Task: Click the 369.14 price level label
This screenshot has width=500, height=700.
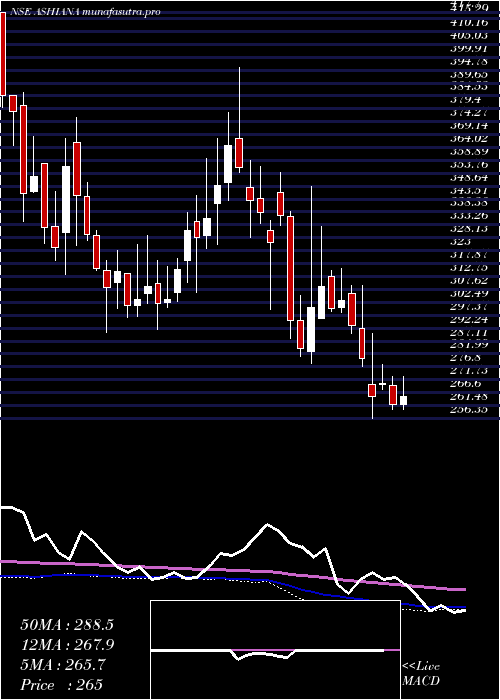Action: pos(471,125)
